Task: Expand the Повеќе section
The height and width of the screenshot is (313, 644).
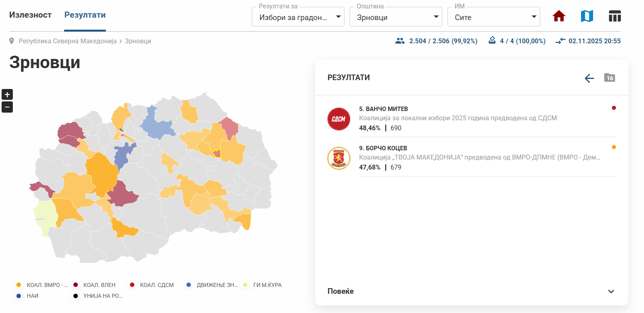Action: (x=471, y=291)
